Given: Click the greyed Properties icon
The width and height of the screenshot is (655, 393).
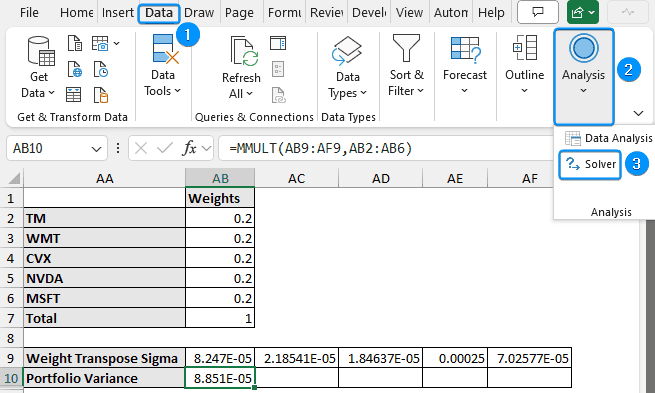Looking at the screenshot, I should 278,69.
